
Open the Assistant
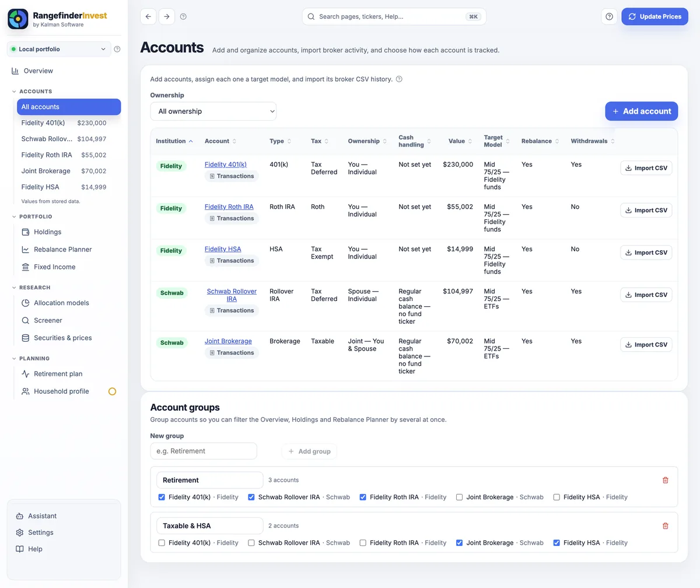64,516
